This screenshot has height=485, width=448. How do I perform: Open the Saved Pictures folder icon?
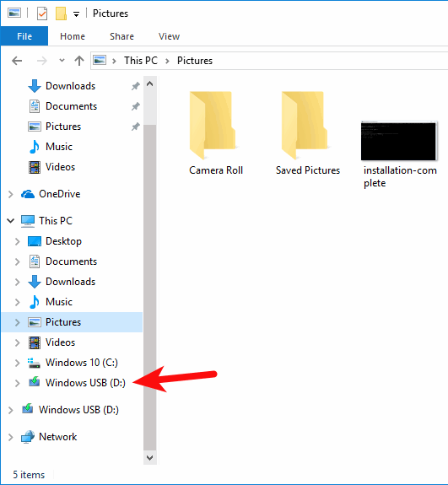[x=304, y=125]
